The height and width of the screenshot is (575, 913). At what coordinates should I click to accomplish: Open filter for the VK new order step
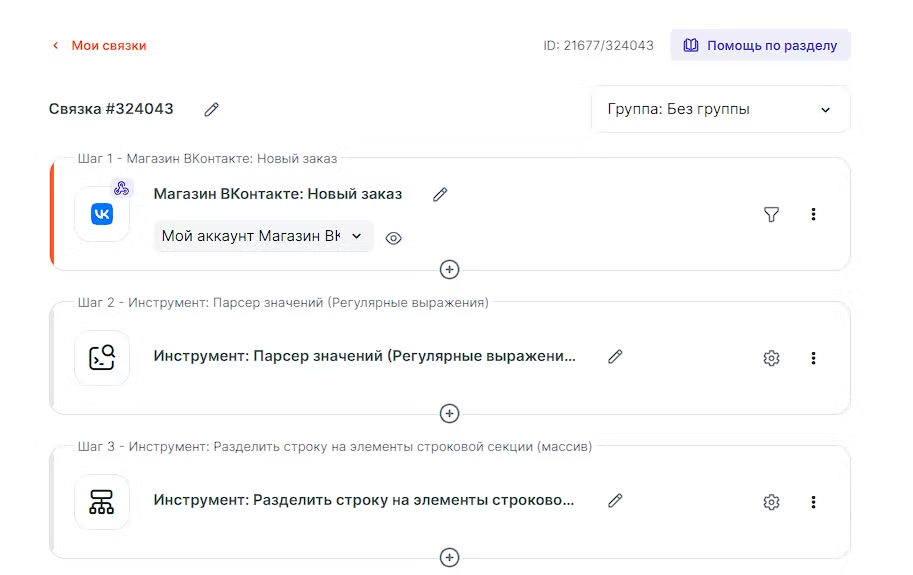pyautogui.click(x=771, y=214)
